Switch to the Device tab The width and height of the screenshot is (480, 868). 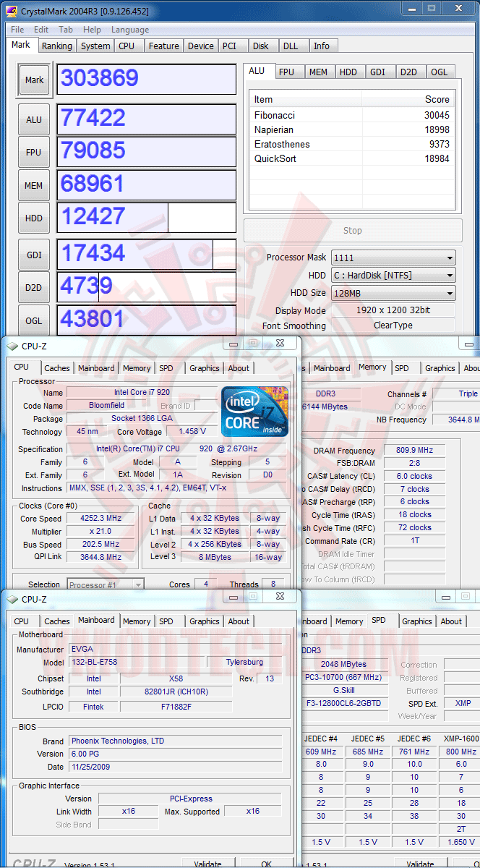point(200,46)
